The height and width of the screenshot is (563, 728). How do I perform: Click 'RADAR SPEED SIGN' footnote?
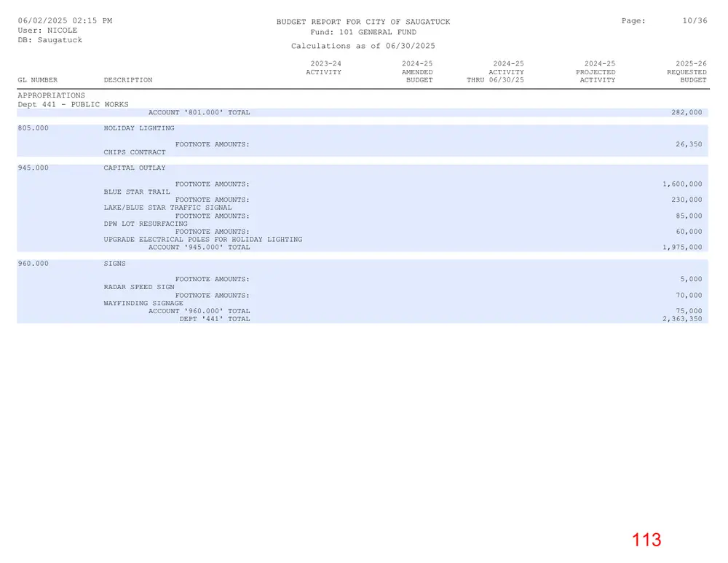coord(139,287)
